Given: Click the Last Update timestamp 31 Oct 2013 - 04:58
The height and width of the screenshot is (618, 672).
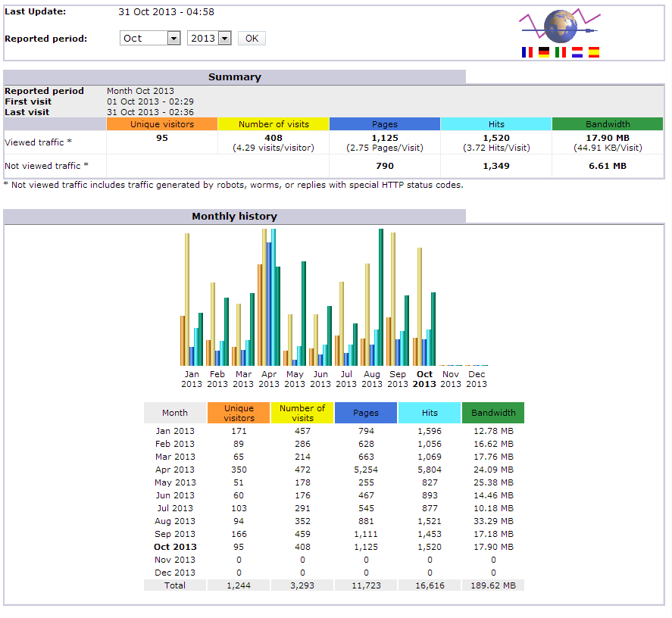Looking at the screenshot, I should pyautogui.click(x=166, y=12).
